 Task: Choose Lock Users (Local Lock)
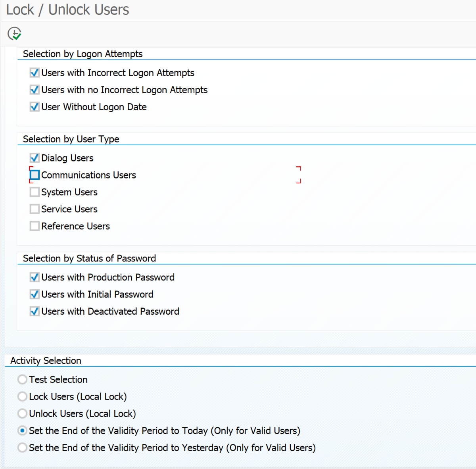[22, 396]
